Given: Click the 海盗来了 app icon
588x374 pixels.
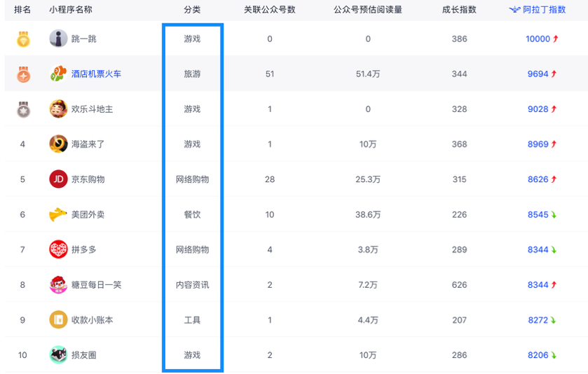Looking at the screenshot, I should click(x=58, y=144).
